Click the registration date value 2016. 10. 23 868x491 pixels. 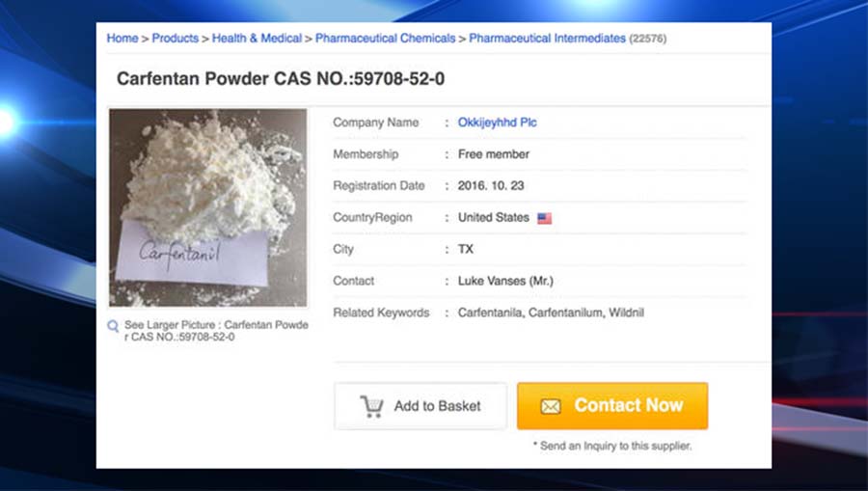pyautogui.click(x=491, y=186)
